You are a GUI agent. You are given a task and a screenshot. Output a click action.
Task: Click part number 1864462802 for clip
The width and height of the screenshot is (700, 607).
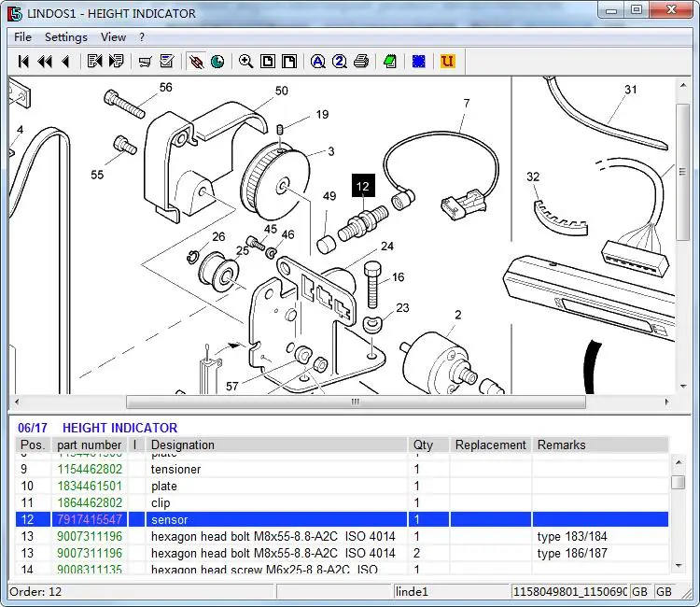tap(90, 502)
